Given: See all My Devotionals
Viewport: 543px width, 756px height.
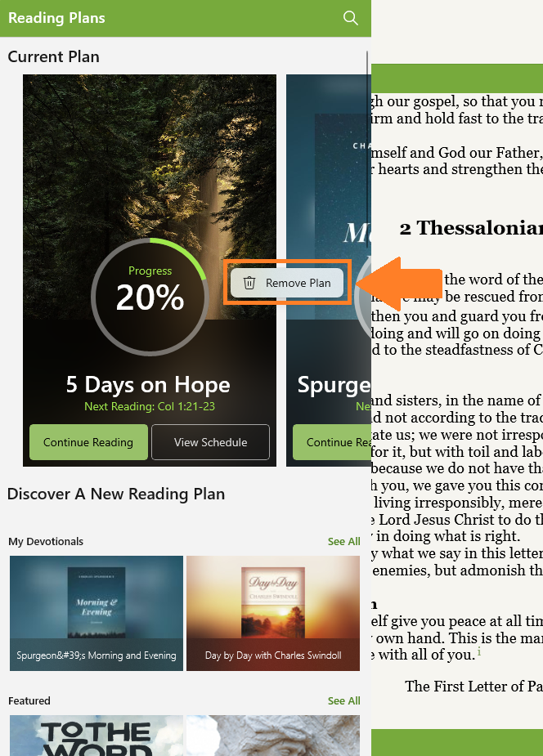Looking at the screenshot, I should pos(343,541).
